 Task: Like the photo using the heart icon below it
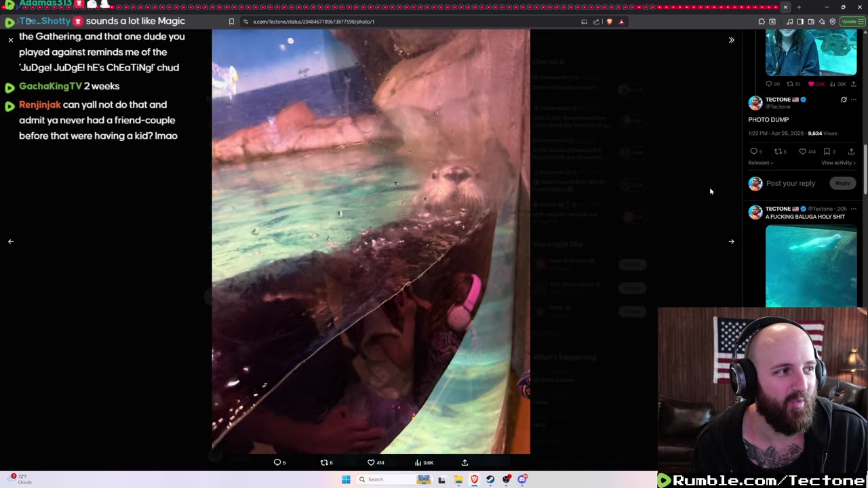pos(371,462)
